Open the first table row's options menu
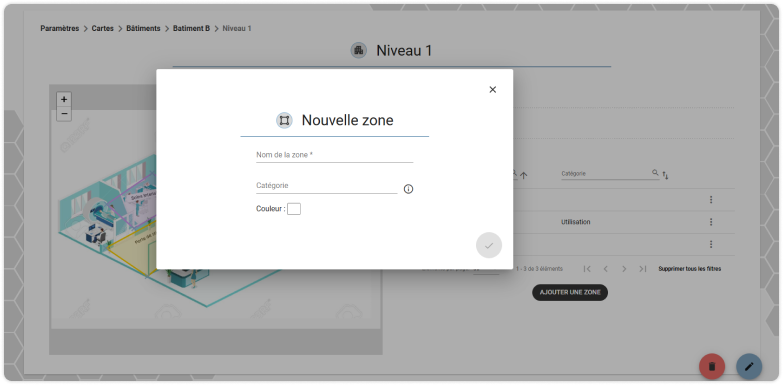 coord(711,200)
